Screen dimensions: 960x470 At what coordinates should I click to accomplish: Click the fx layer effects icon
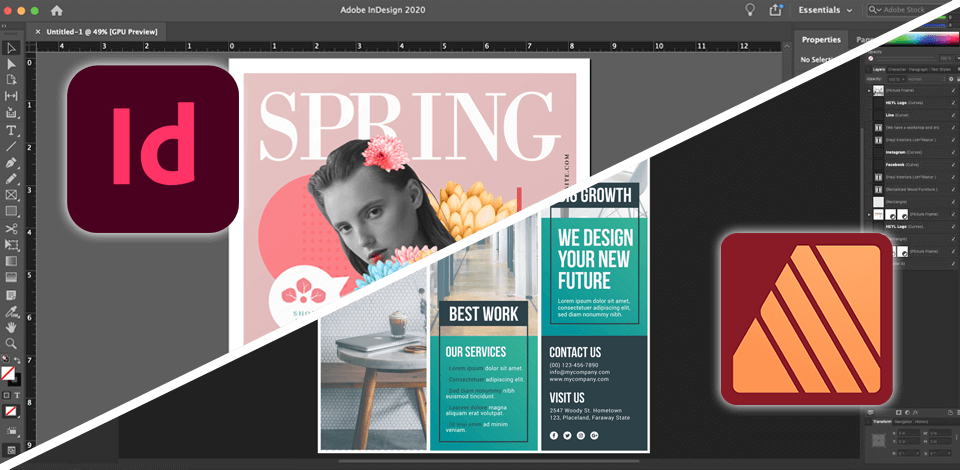[915, 412]
